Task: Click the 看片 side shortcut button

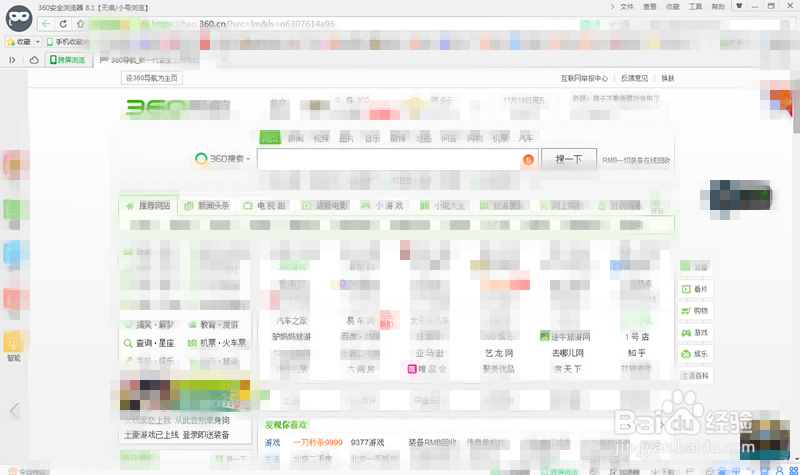Action: 695,289
